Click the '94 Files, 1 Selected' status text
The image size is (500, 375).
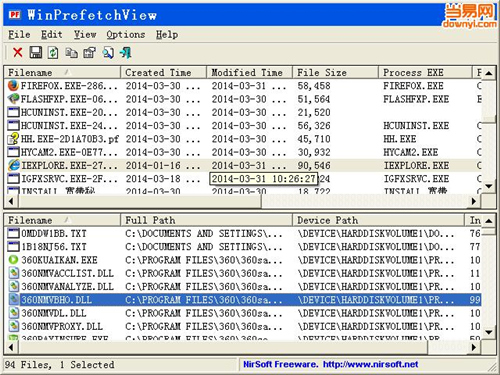point(59,365)
